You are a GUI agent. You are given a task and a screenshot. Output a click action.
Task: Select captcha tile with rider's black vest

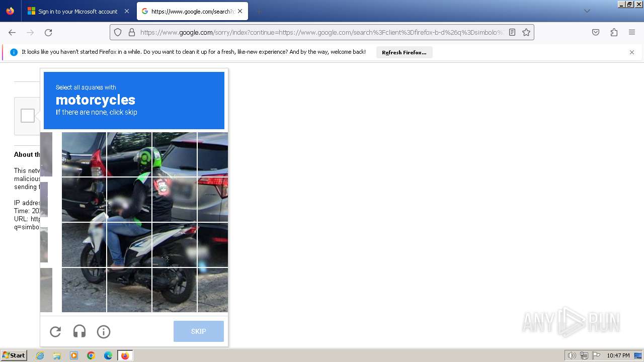(174, 200)
